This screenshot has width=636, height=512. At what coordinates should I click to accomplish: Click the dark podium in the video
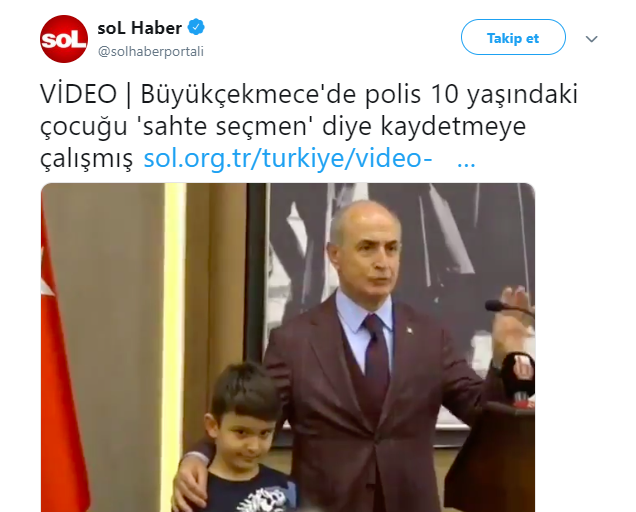(x=493, y=456)
